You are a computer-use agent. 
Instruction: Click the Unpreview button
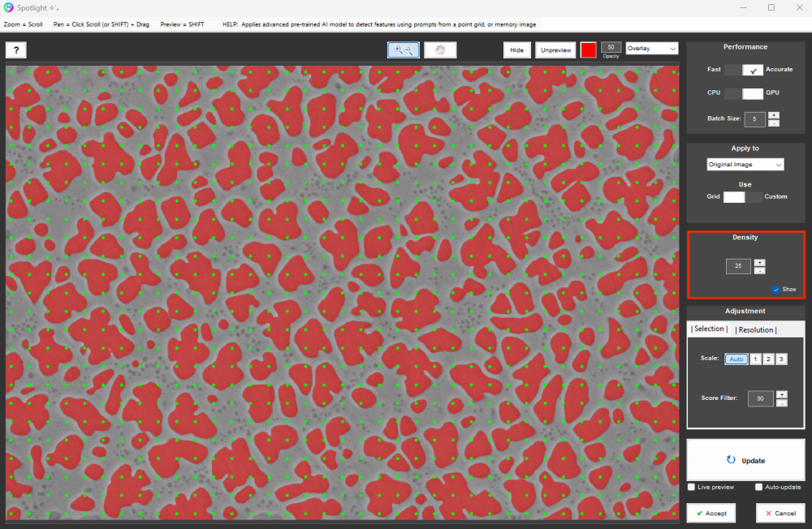pyautogui.click(x=555, y=50)
